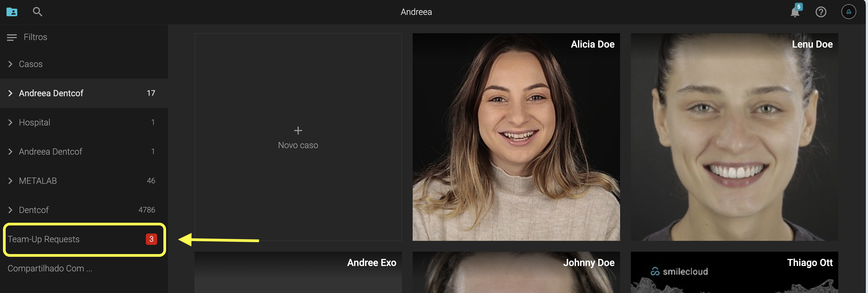Open the notifications bell icon
The height and width of the screenshot is (293, 868).
click(795, 12)
